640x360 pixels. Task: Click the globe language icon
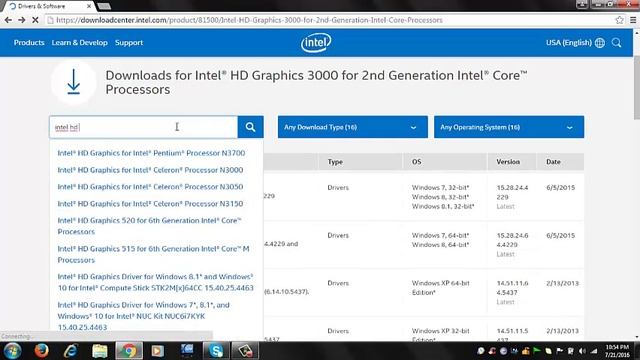pos(600,42)
